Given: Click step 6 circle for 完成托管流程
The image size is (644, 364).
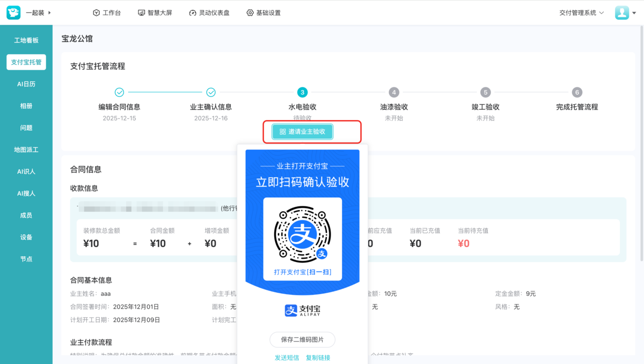Looking at the screenshot, I should click(x=577, y=92).
